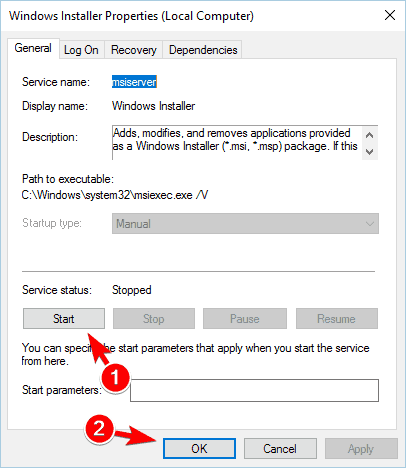The width and height of the screenshot is (406, 468).
Task: Select the highlighted msiserver service name
Action: tap(134, 82)
